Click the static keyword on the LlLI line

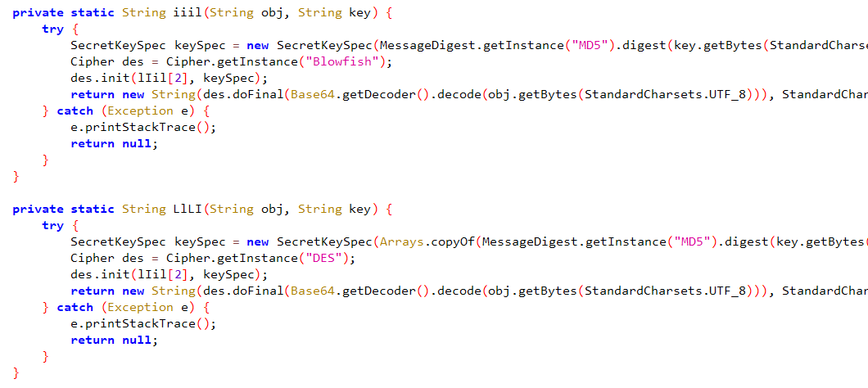pyautogui.click(x=93, y=210)
